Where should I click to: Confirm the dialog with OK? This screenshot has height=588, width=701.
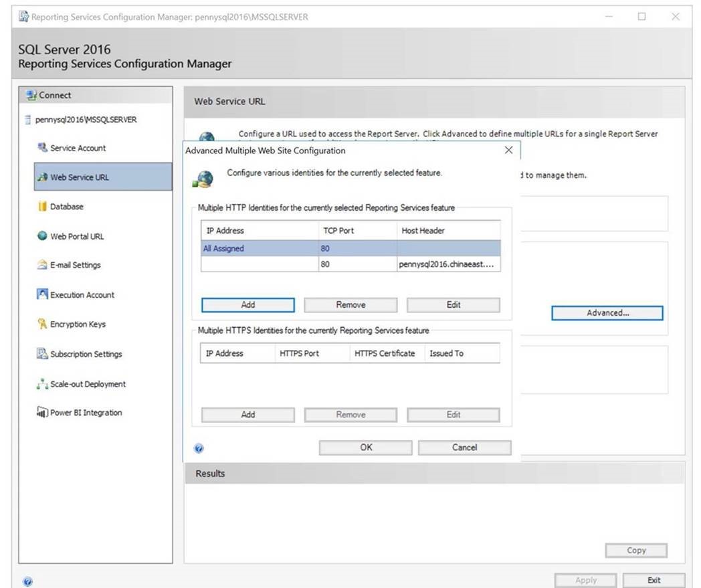click(366, 448)
